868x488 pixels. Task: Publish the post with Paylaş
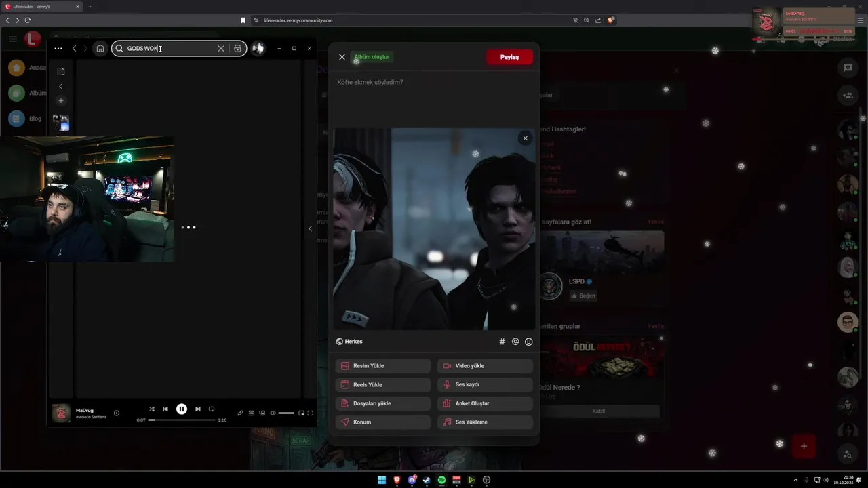click(x=509, y=57)
